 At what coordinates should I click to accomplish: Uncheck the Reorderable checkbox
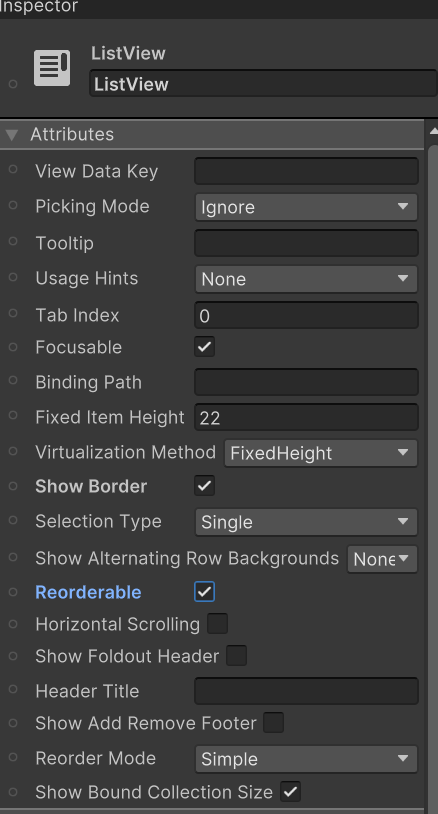[204, 592]
